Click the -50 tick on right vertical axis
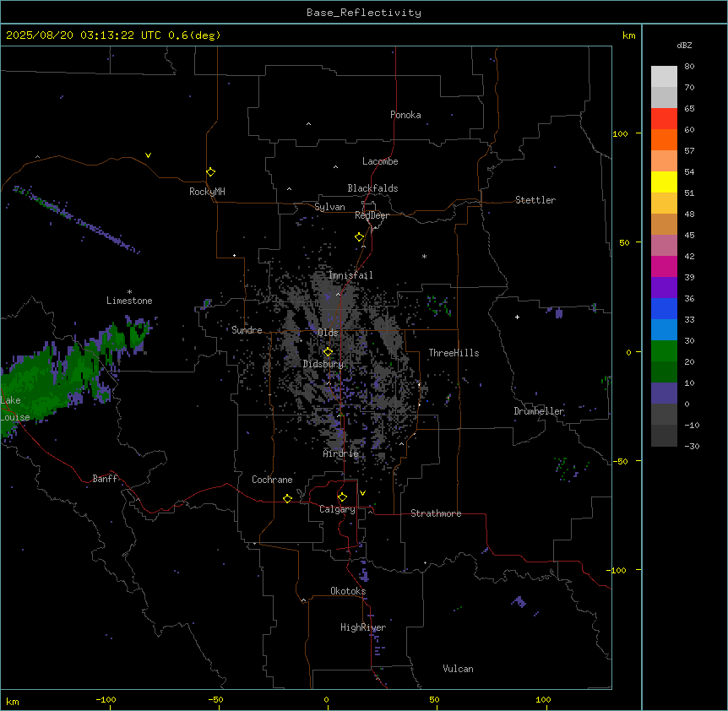 [620, 461]
